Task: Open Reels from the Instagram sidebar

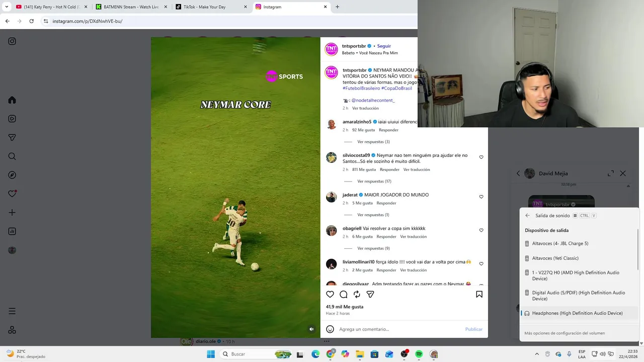Action: tap(12, 119)
